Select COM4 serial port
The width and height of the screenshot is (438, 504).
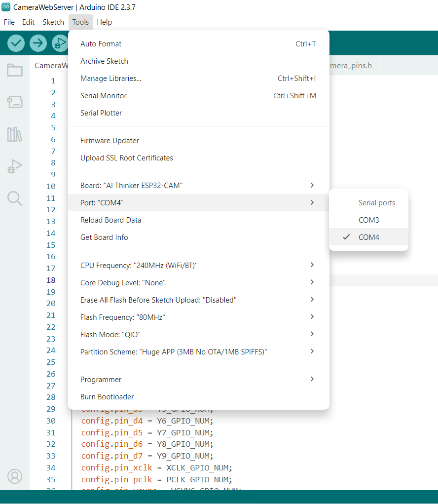click(x=368, y=237)
